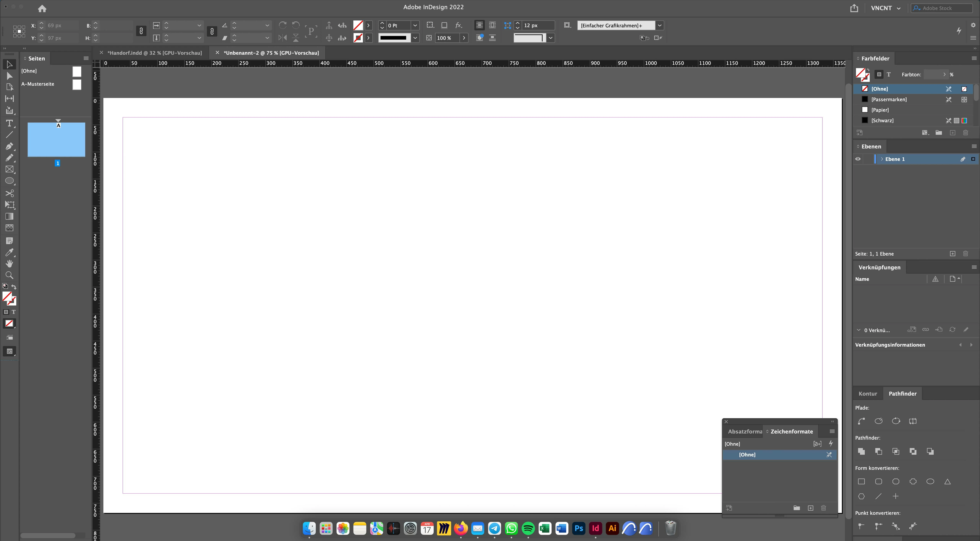The height and width of the screenshot is (541, 980).
Task: Convert shape to triangle in Pathfinder
Action: pos(947,482)
